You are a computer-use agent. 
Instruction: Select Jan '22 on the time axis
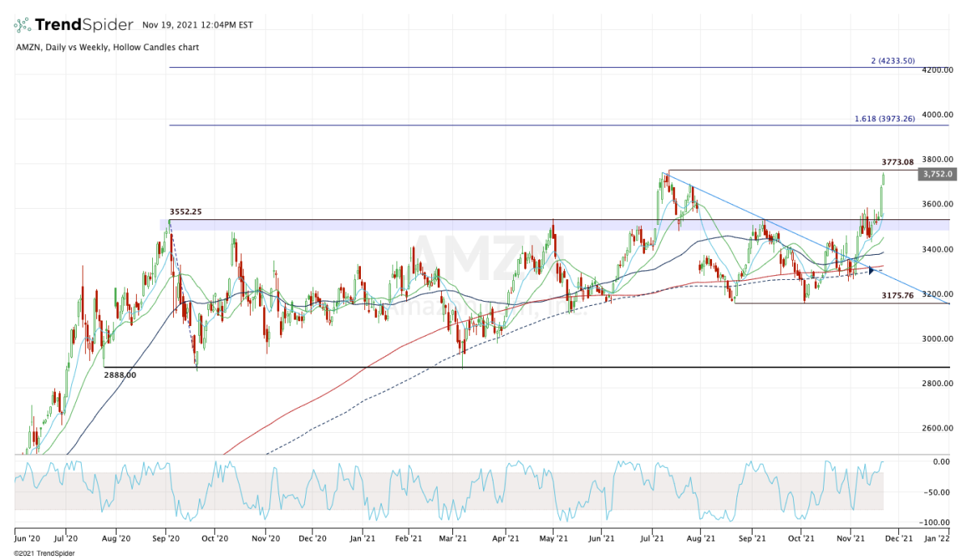(x=936, y=537)
